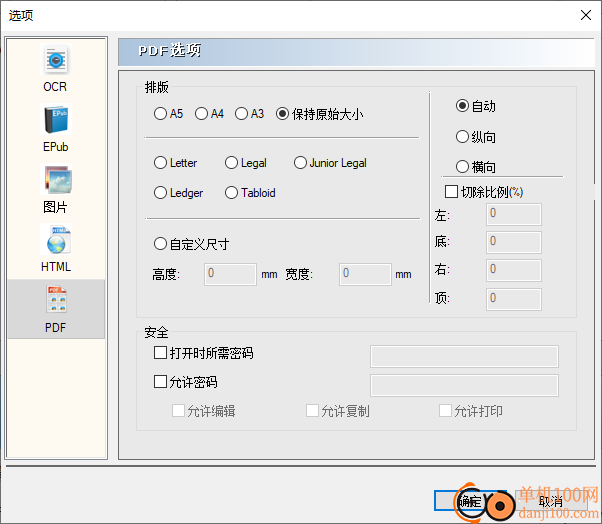Cancel with the 取消 button

pos(551,501)
